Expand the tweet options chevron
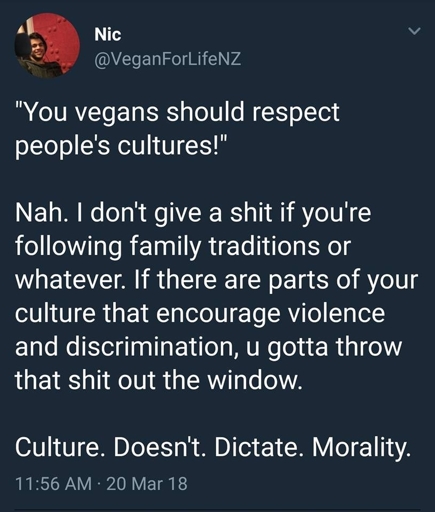435x512 pixels. click(415, 31)
